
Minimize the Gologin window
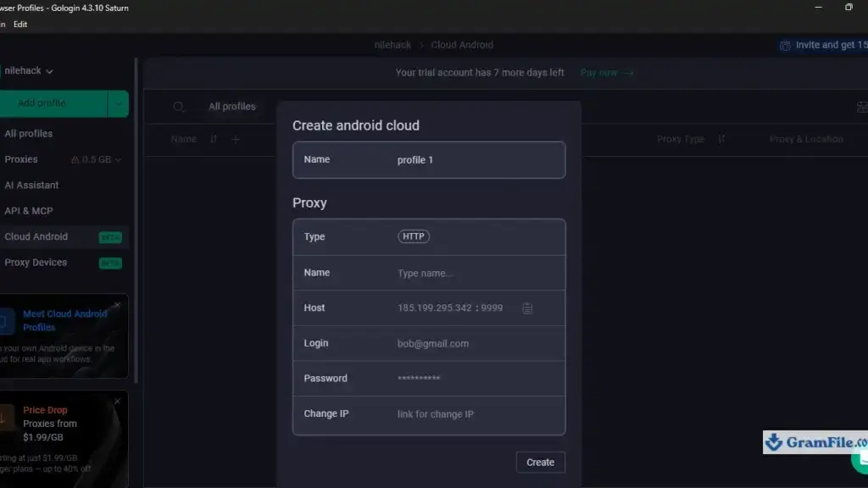point(818,7)
